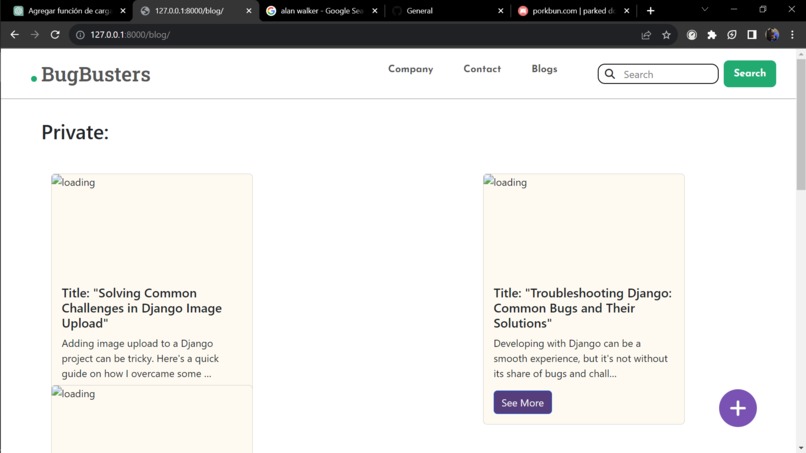Open the Chrome three-dot menu

tap(792, 34)
